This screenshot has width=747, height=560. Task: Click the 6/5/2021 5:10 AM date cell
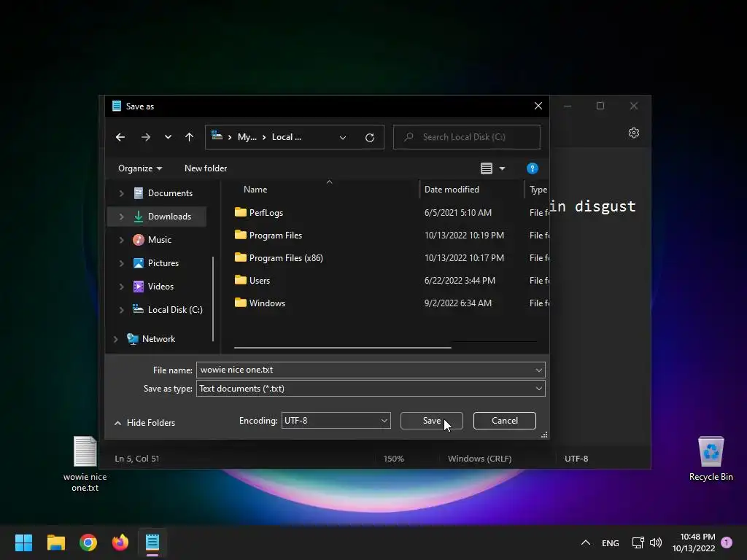tap(458, 212)
